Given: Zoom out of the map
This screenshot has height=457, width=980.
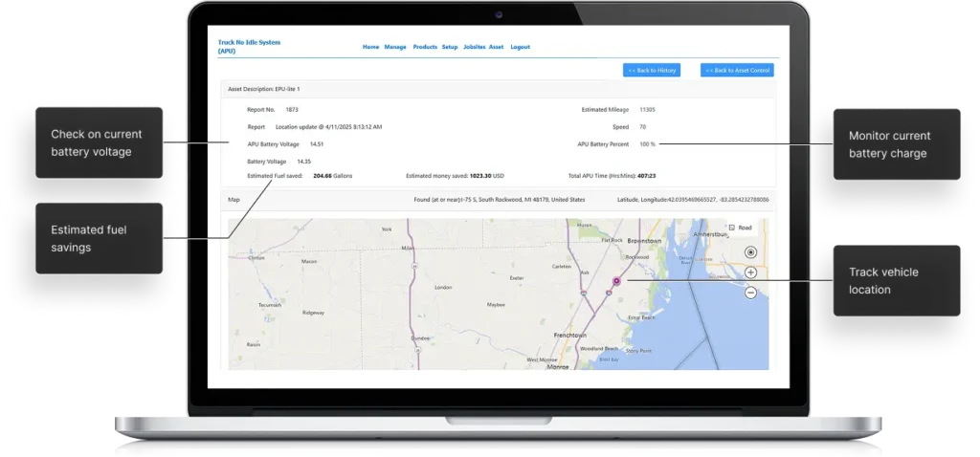Looking at the screenshot, I should [x=750, y=293].
